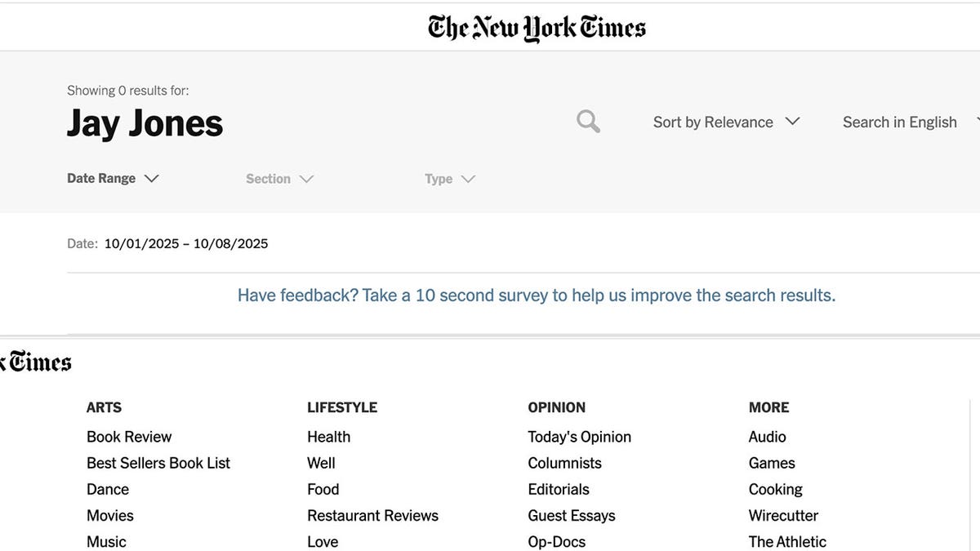980x551 pixels.
Task: Click the magnifying glass search icon
Action: pyautogui.click(x=588, y=121)
